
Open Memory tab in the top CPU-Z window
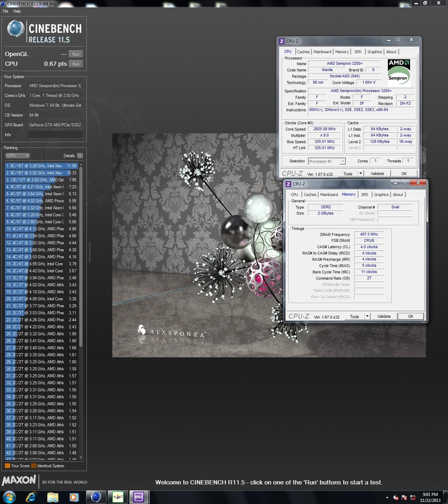click(342, 52)
